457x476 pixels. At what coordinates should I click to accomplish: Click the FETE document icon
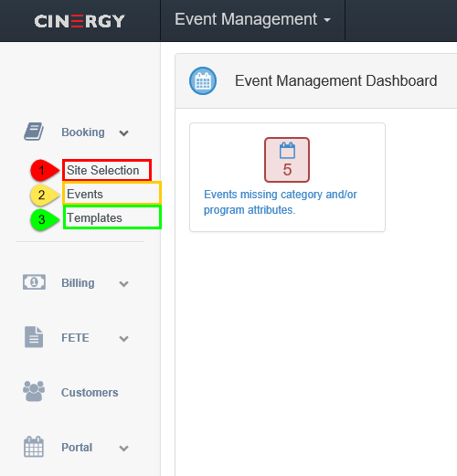[34, 337]
